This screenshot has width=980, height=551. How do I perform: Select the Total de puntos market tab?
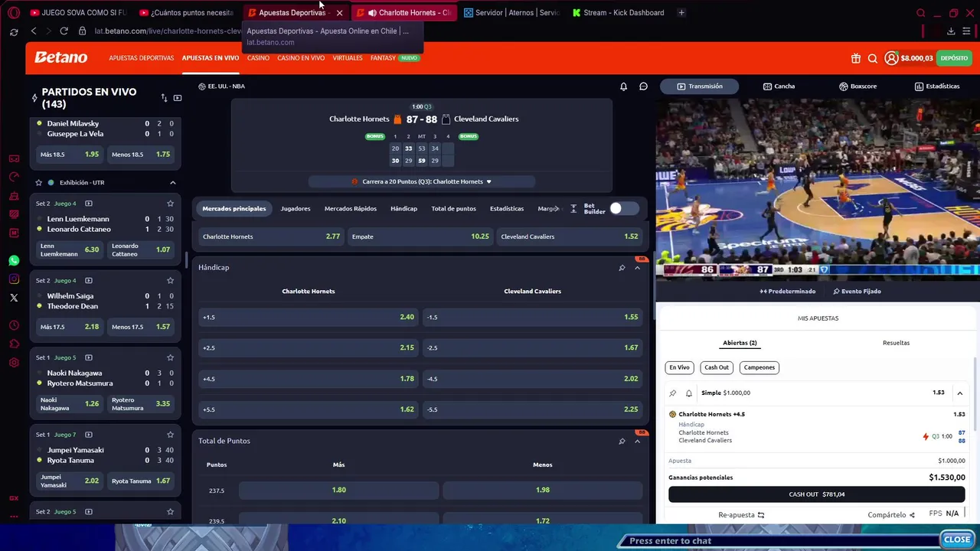click(x=453, y=209)
